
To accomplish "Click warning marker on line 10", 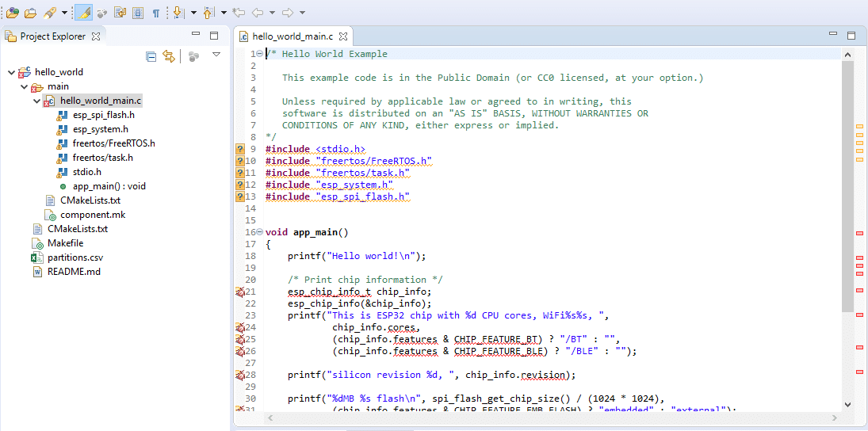I will coord(239,161).
